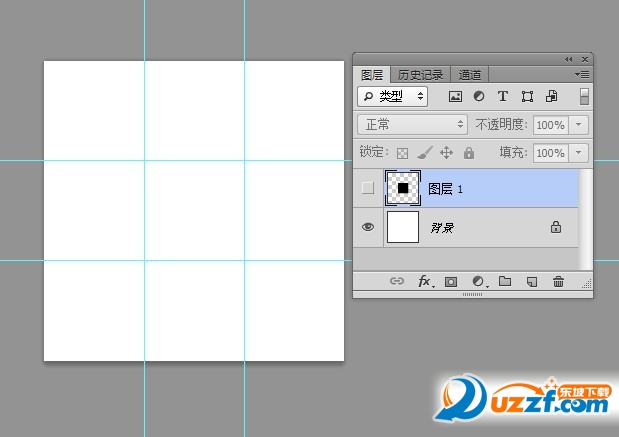Lock image pixels brush icon

[425, 152]
